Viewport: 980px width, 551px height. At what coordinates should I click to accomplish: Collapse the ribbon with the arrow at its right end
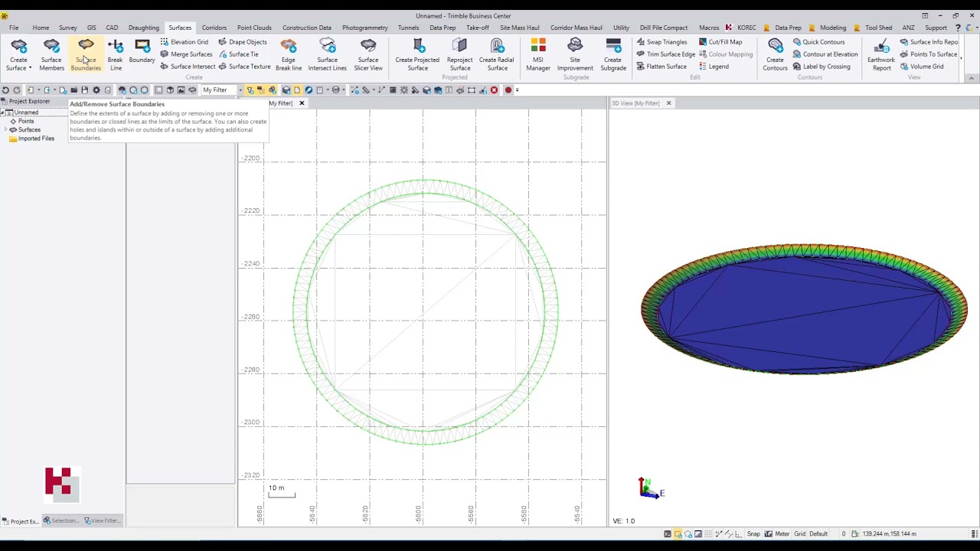971,78
